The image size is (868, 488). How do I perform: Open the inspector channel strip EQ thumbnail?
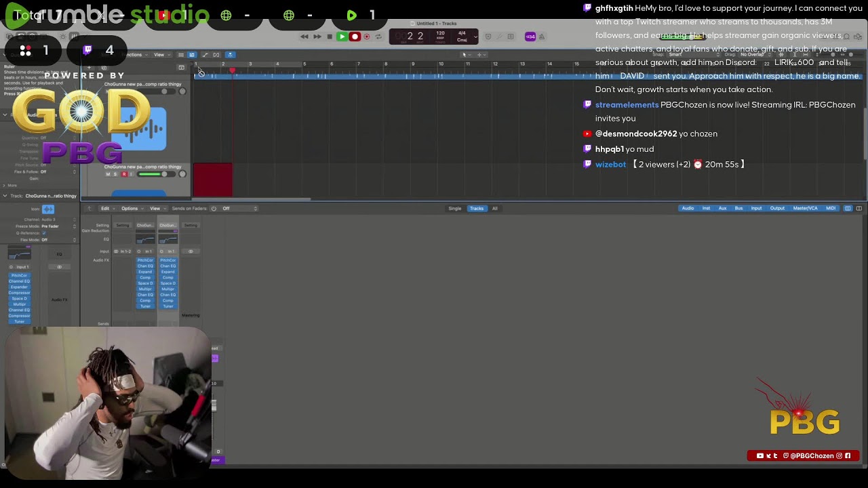click(x=19, y=253)
